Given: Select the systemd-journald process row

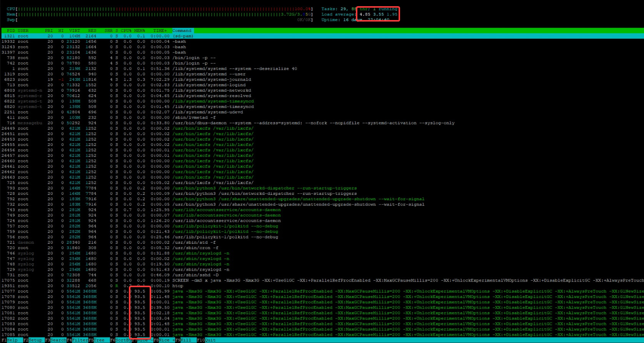Looking at the screenshot, I should tap(212, 80).
